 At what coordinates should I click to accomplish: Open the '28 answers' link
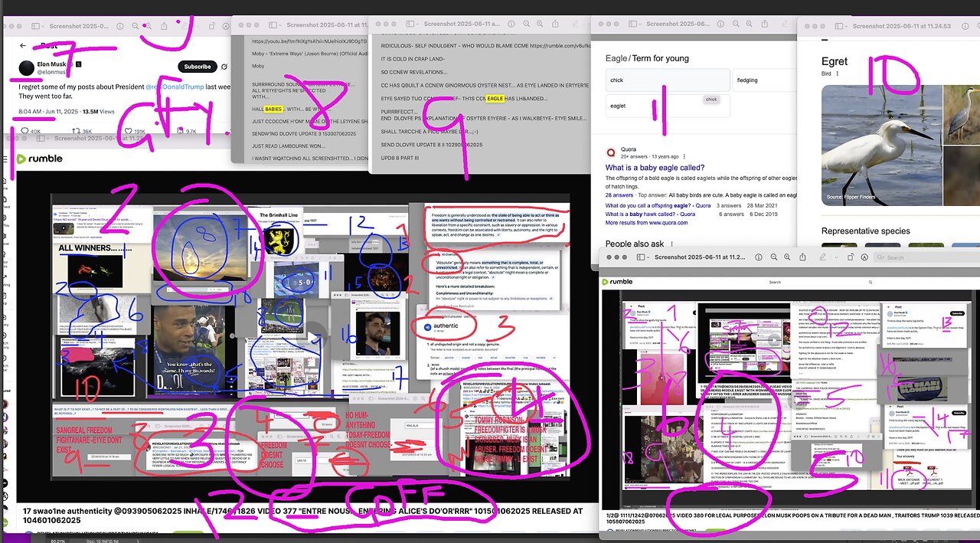[x=619, y=195]
